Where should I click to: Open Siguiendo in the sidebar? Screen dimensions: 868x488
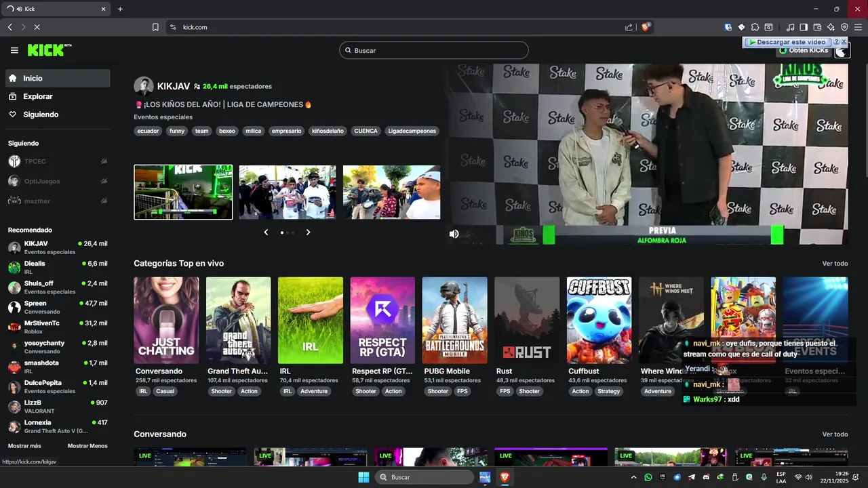pos(58,115)
